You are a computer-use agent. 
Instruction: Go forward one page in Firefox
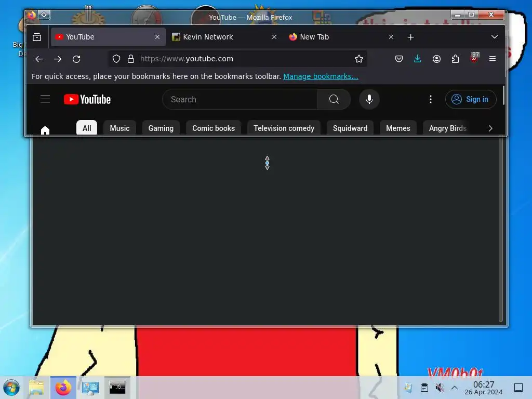coord(58,59)
